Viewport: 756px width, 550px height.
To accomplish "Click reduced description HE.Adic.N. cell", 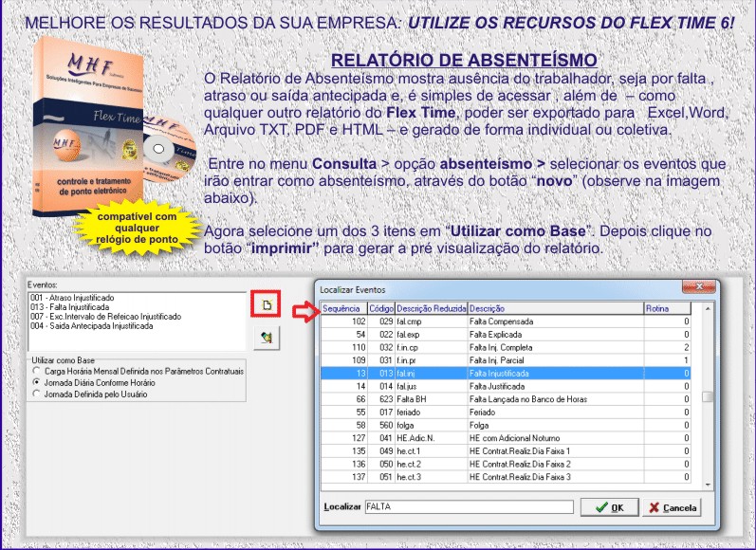I will tap(432, 439).
